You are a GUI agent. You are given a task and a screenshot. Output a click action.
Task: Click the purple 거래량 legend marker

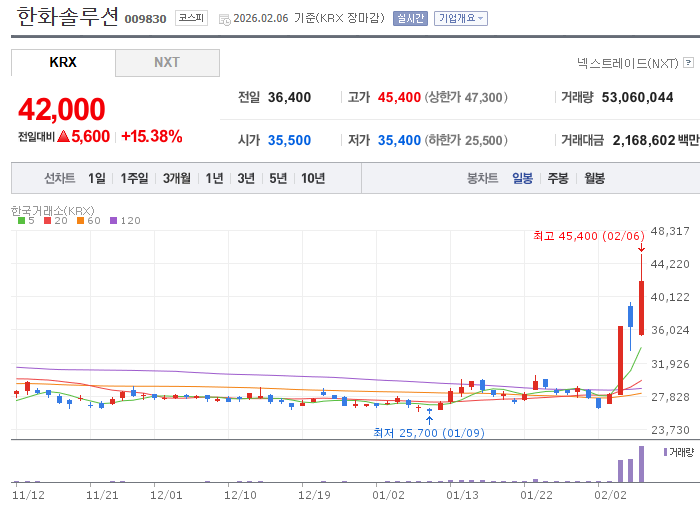point(665,452)
